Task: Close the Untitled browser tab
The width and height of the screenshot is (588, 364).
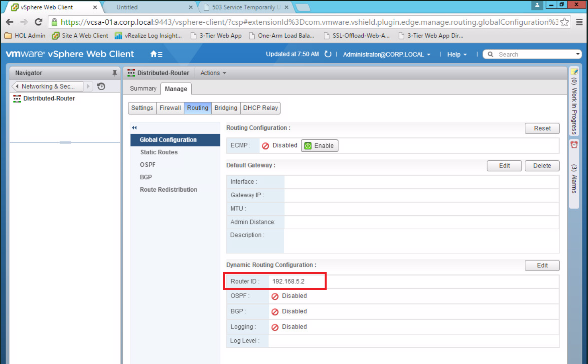Action: tap(191, 7)
